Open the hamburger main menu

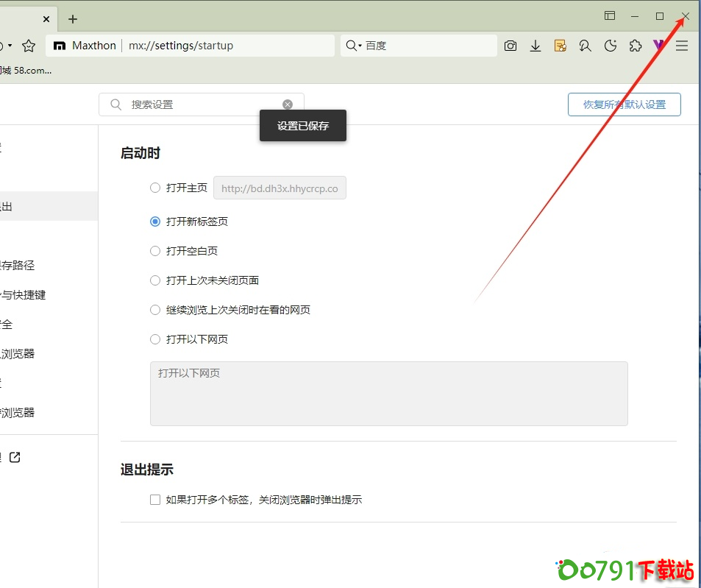tap(682, 46)
